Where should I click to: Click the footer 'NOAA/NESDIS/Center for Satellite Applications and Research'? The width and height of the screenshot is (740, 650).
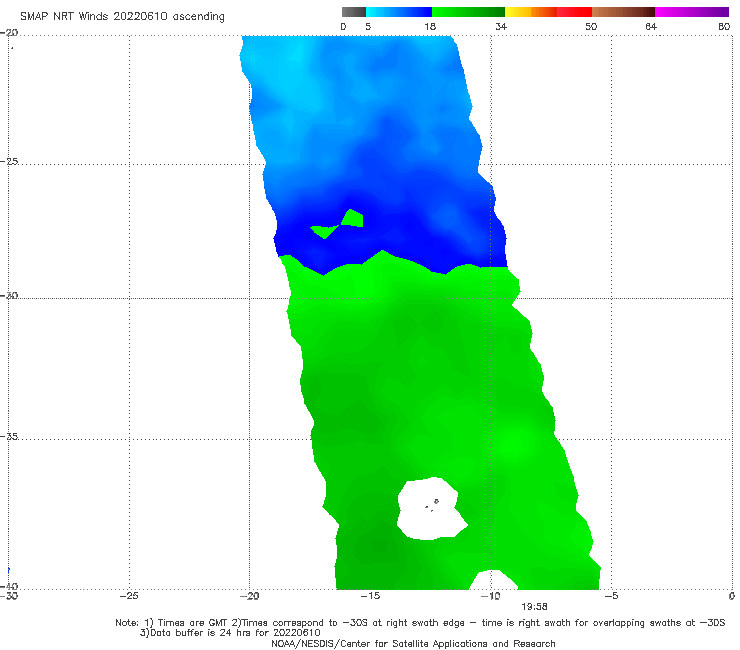413,644
